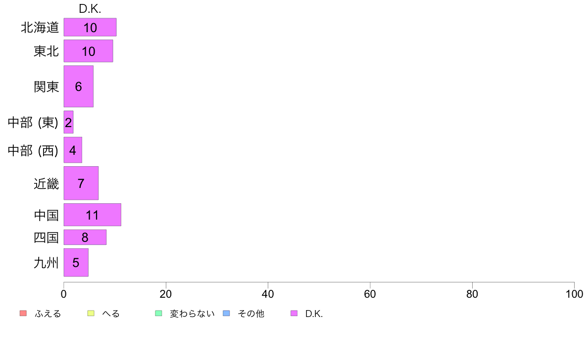Click the magenta D.K. legend swatch
This screenshot has width=588, height=364.
tap(294, 314)
